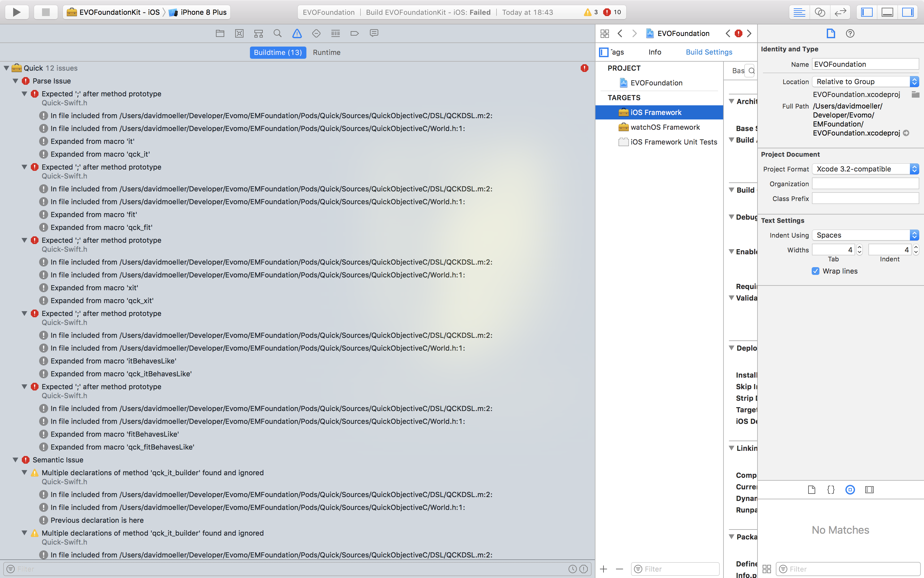Go back in editor history

click(620, 34)
